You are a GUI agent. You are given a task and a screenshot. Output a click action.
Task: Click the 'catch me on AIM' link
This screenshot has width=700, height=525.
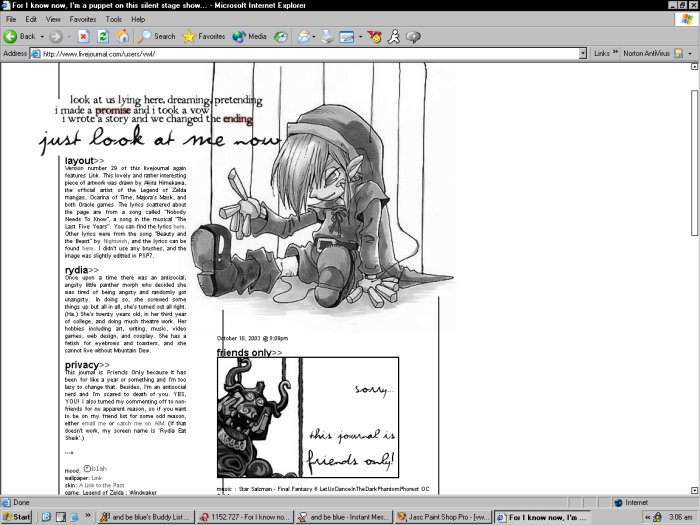pos(141,423)
